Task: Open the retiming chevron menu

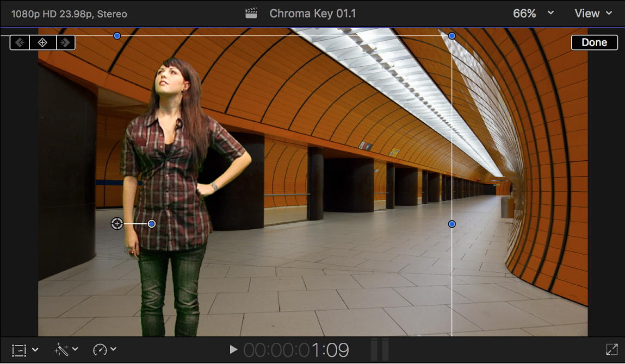Action: (113, 349)
